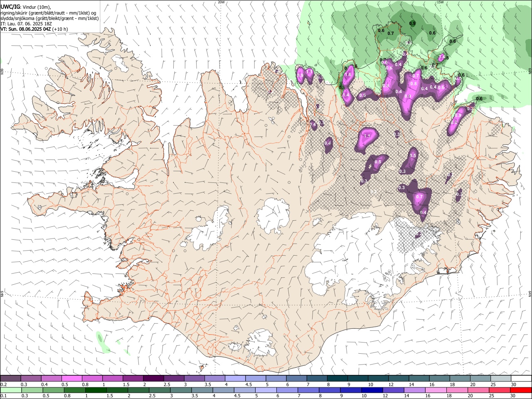Pick the white 30 snow scale swatch
Image resolution: width=532 pixels, height=399 pixels.
[521, 379]
